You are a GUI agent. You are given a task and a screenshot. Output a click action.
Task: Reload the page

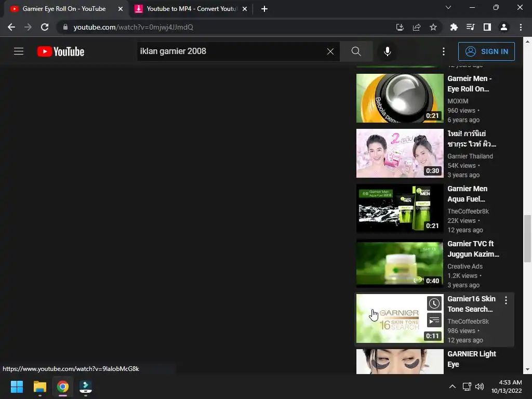coord(45,27)
